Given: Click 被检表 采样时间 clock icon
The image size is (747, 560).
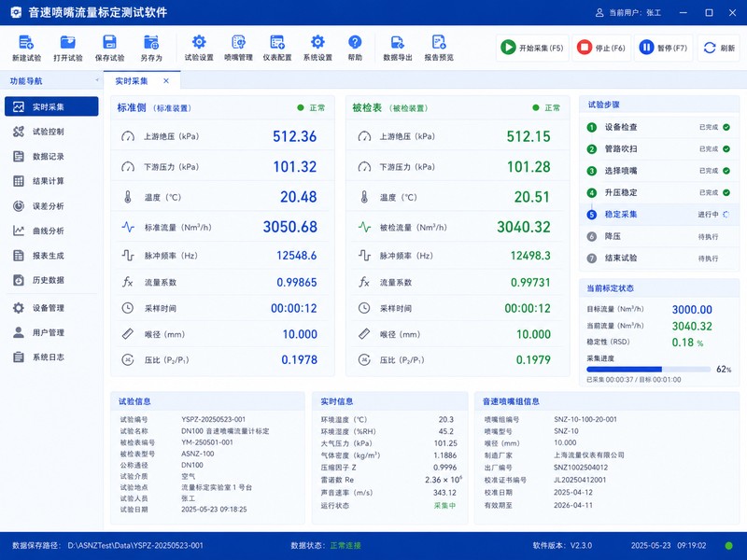Looking at the screenshot, I should click(364, 308).
